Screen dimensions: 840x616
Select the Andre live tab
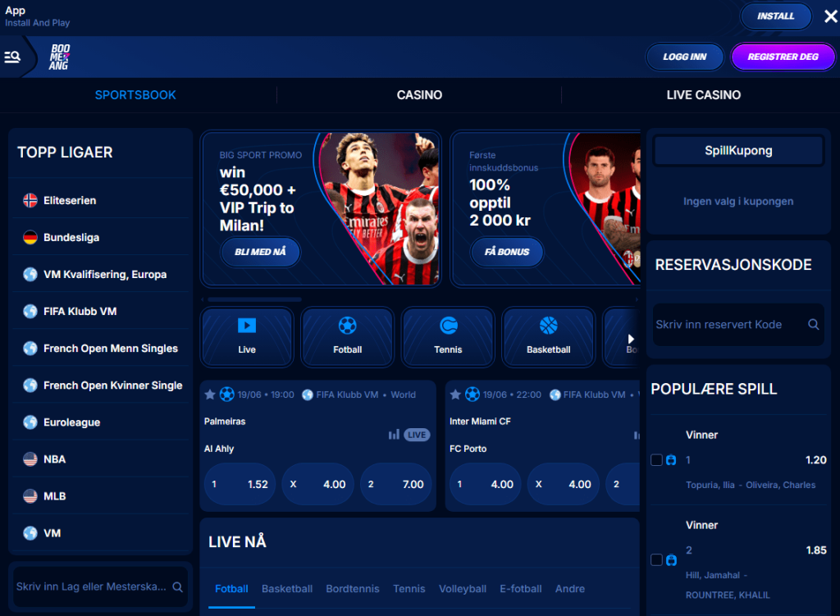(570, 589)
